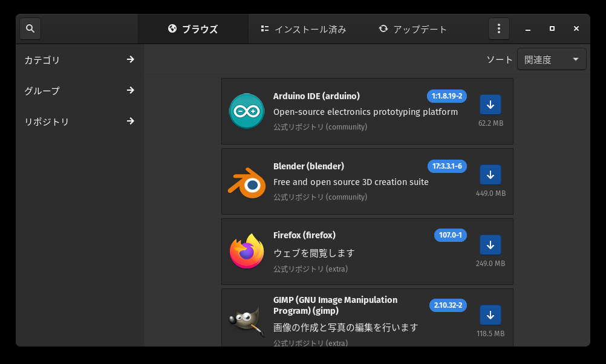This screenshot has height=364, width=606.
Task: Click the 449.0 MB size label
Action: coord(490,193)
